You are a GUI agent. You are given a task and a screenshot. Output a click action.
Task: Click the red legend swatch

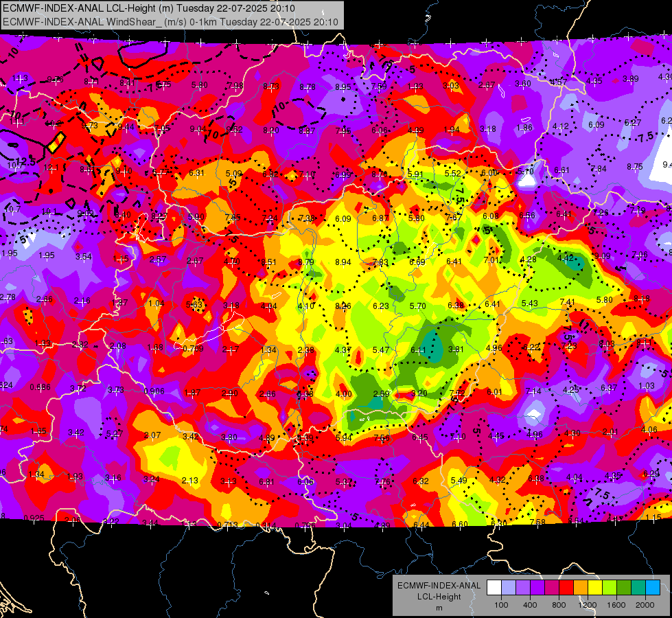[x=566, y=588]
